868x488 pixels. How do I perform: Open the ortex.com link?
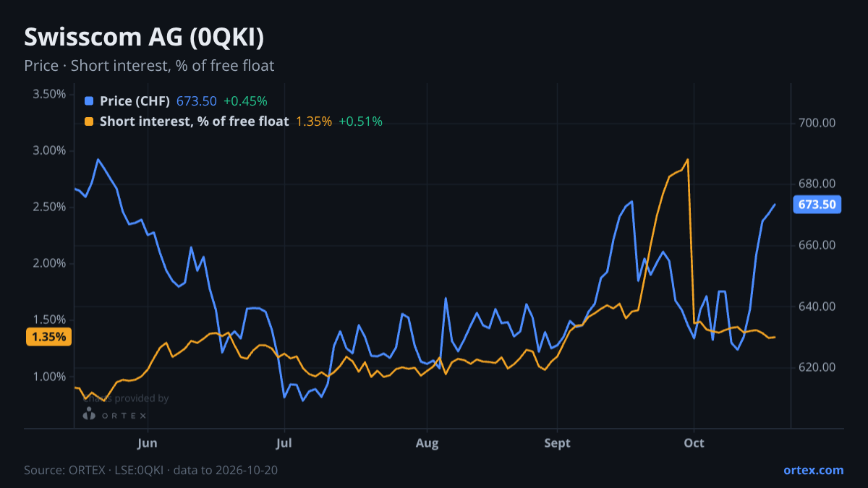813,470
